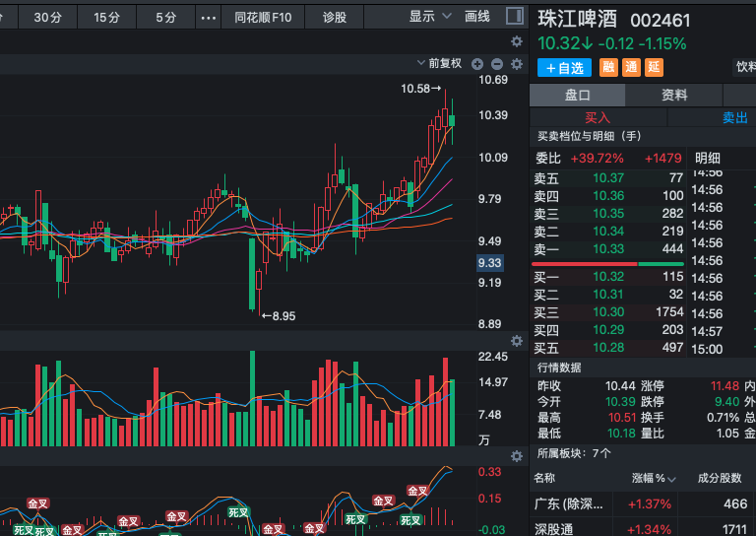
Task: Click the zoom-in plus icon beside 前复权
Action: (477, 64)
